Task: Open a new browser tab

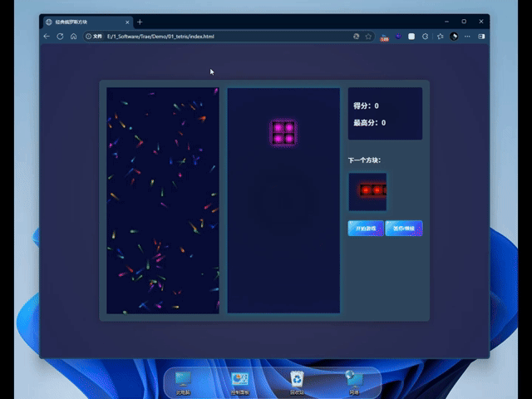Action: (x=140, y=22)
